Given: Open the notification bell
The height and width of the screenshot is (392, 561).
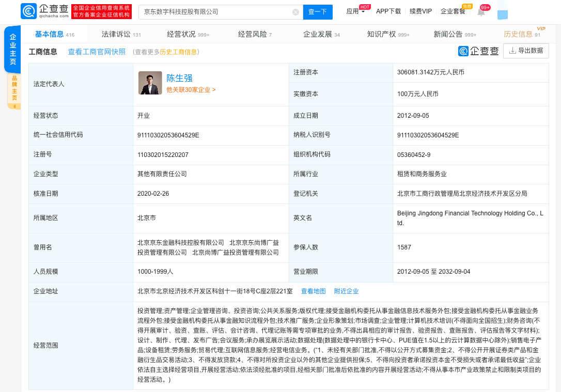Looking at the screenshot, I should 481,12.
